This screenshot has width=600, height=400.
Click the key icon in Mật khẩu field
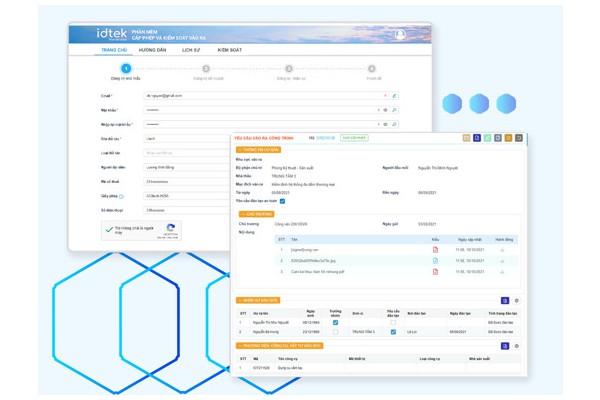(394, 110)
